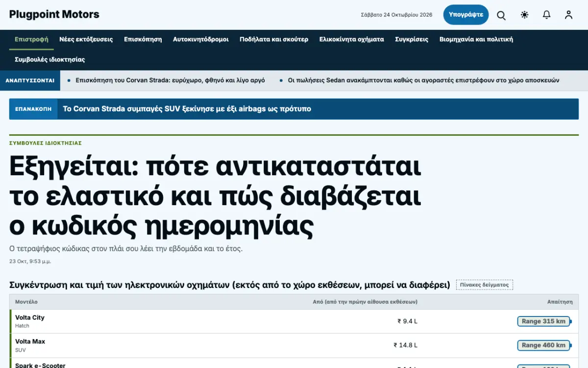Screen dimensions: 588x368
Task: Click the ΣΥΜΒΟΥΛΕΣ ΙΔΙΟΚΤΗΣΙΑΣ category label
Action: coord(46,143)
